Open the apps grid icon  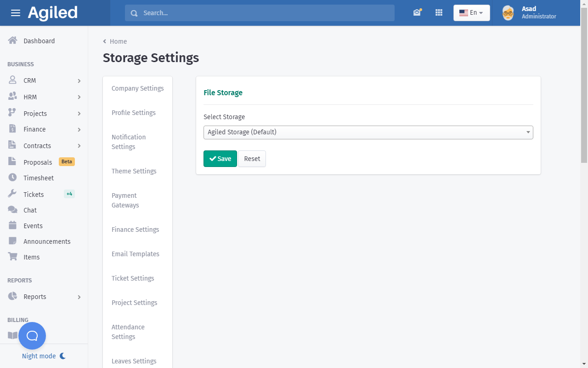click(x=439, y=13)
